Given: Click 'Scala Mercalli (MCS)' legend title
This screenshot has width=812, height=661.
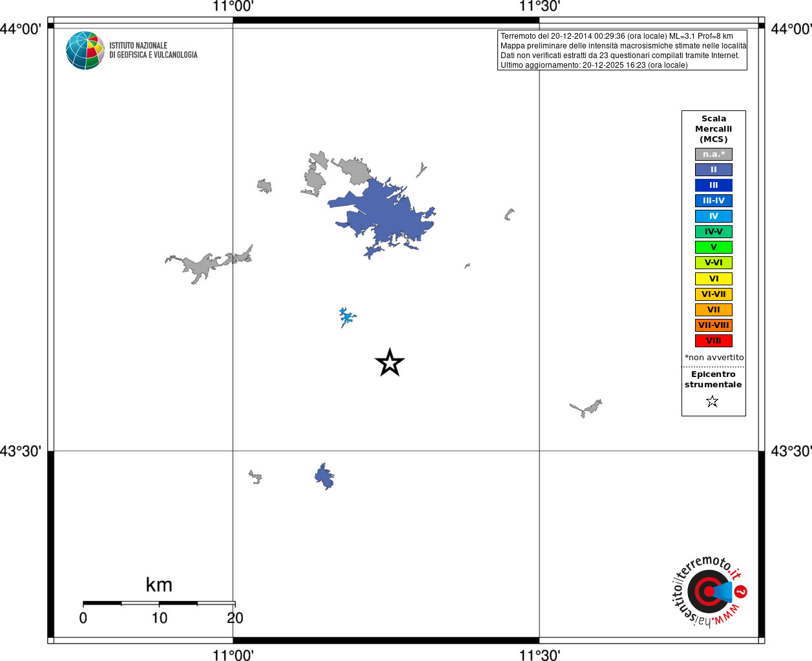Looking at the screenshot, I should tap(714, 129).
